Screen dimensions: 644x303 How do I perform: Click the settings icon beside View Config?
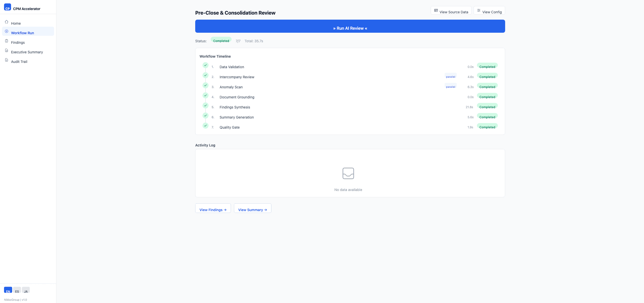479,10
